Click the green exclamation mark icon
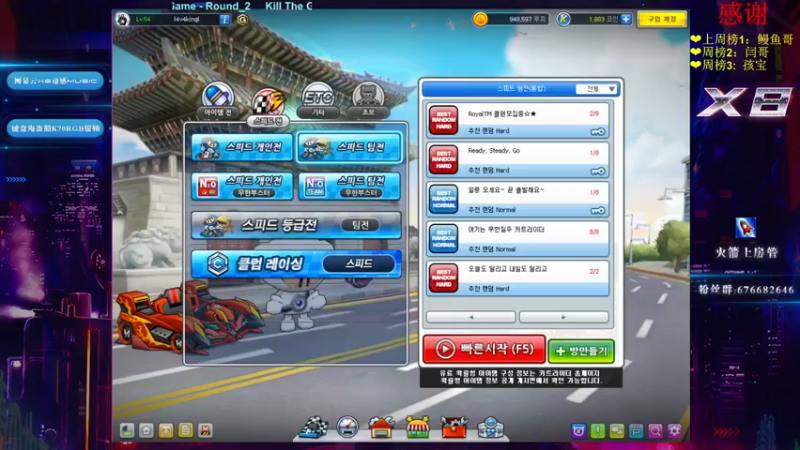 [x=597, y=431]
